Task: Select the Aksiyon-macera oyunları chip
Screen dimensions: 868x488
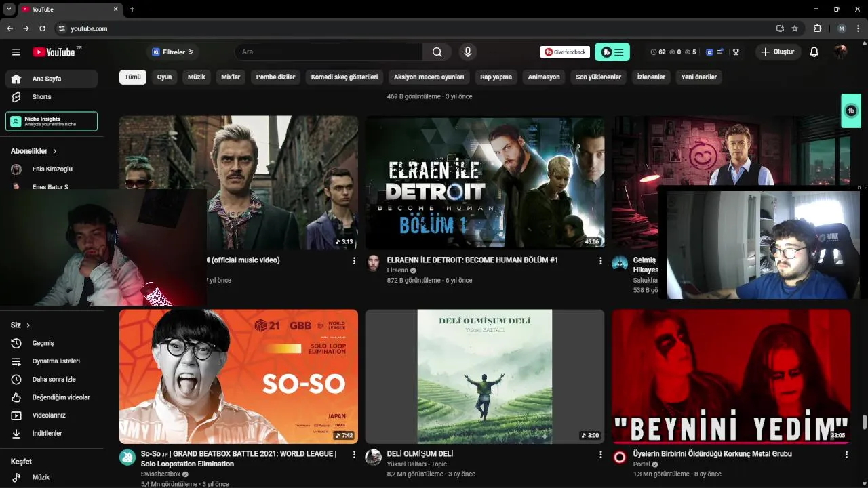Action: pos(429,77)
